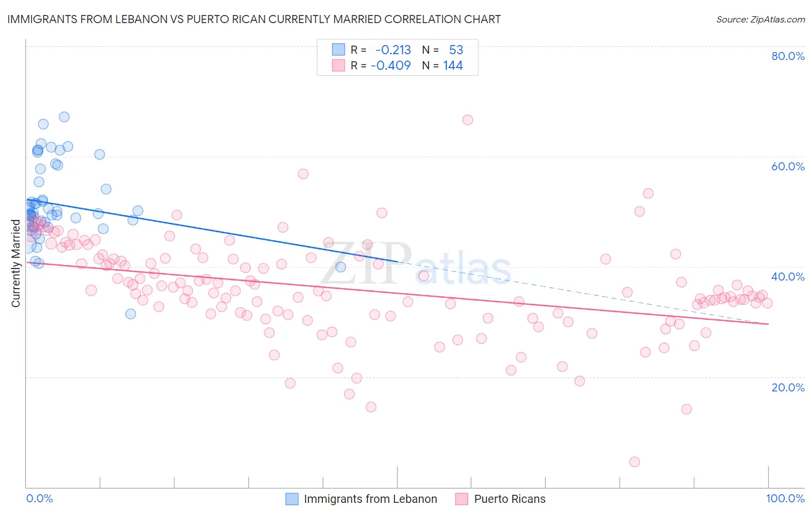The width and height of the screenshot is (812, 515).
Task: Click the Source: ZipAtlas.com attribution text
Action: point(761,19)
